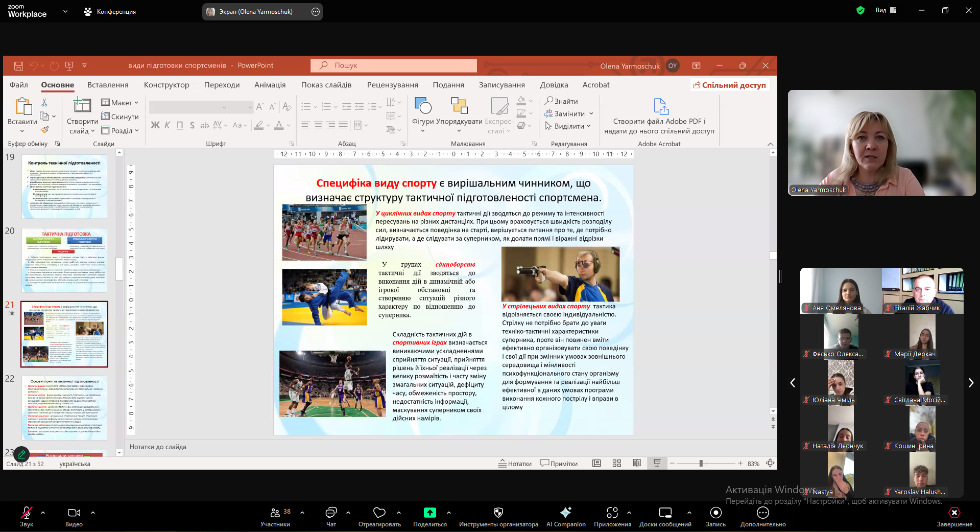Click the Фігури shapes icon in ribbon
This screenshot has height=532, width=980.
(x=422, y=106)
